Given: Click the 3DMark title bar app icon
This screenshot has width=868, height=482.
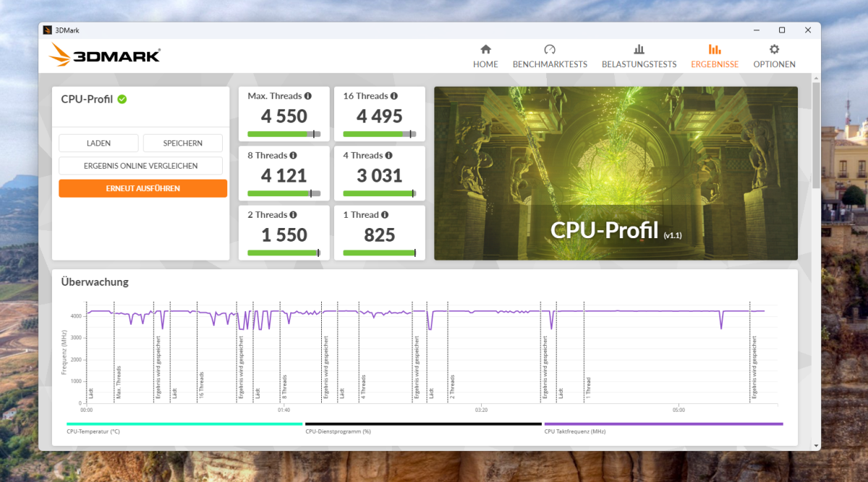Looking at the screenshot, I should pos(47,30).
